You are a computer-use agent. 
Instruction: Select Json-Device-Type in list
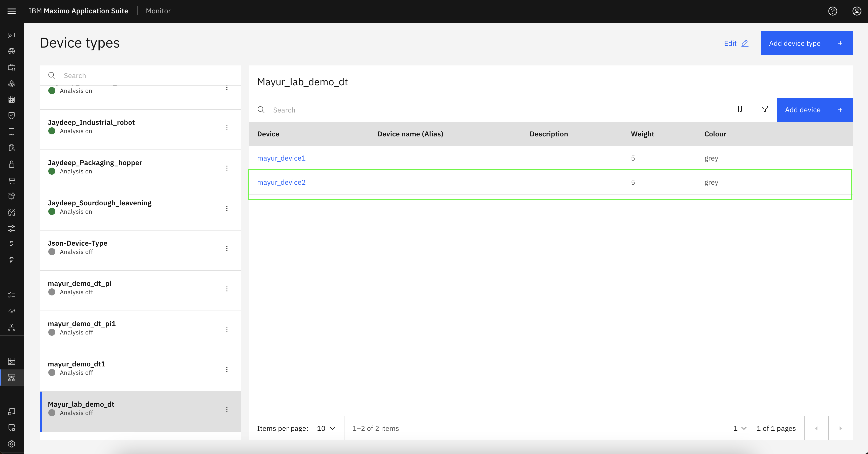140,250
